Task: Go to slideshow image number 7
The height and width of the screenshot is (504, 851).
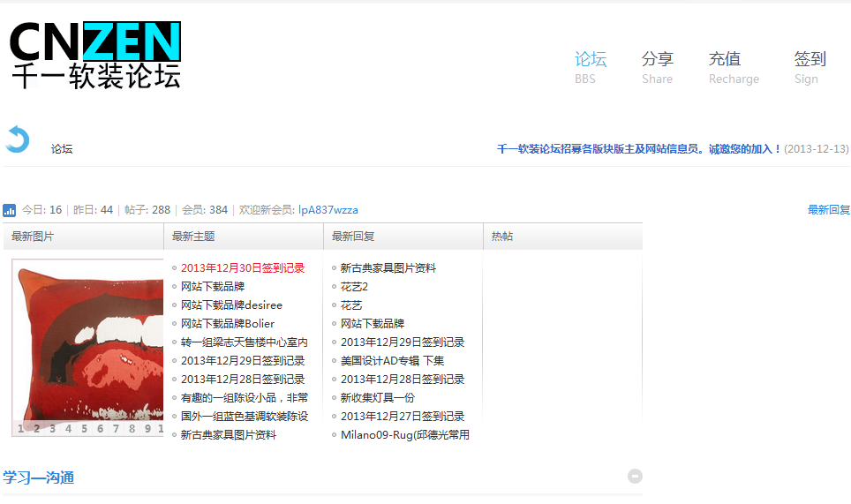Action: (x=116, y=429)
